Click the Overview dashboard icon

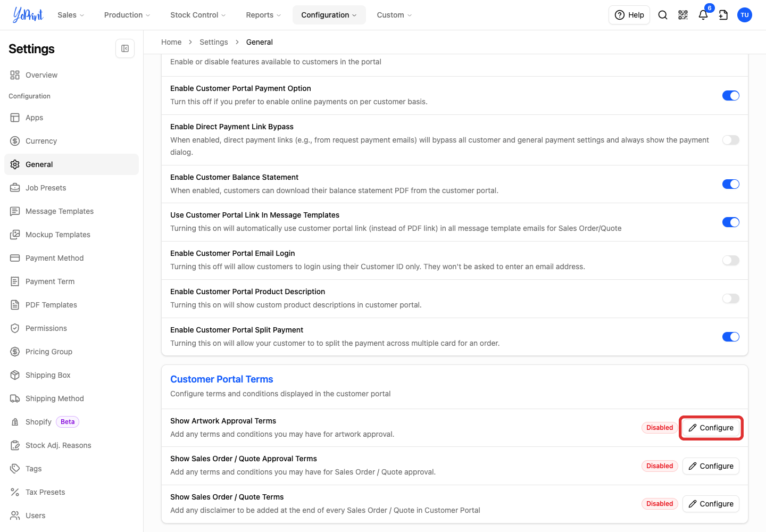point(15,75)
